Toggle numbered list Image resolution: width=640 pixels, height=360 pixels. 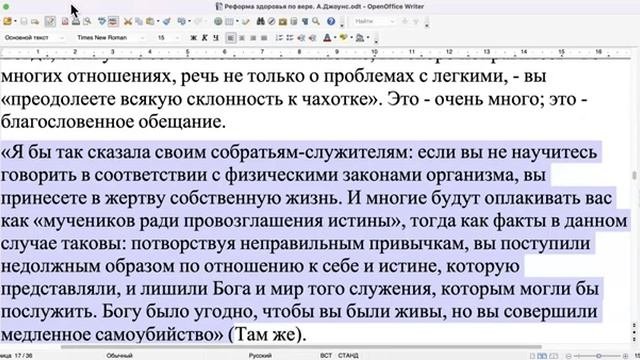click(x=279, y=38)
